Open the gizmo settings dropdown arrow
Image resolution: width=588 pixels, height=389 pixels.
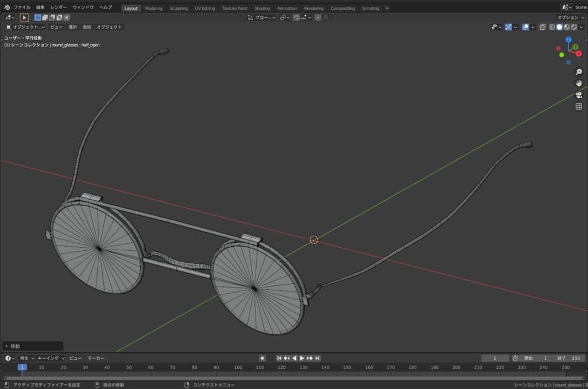pos(516,27)
